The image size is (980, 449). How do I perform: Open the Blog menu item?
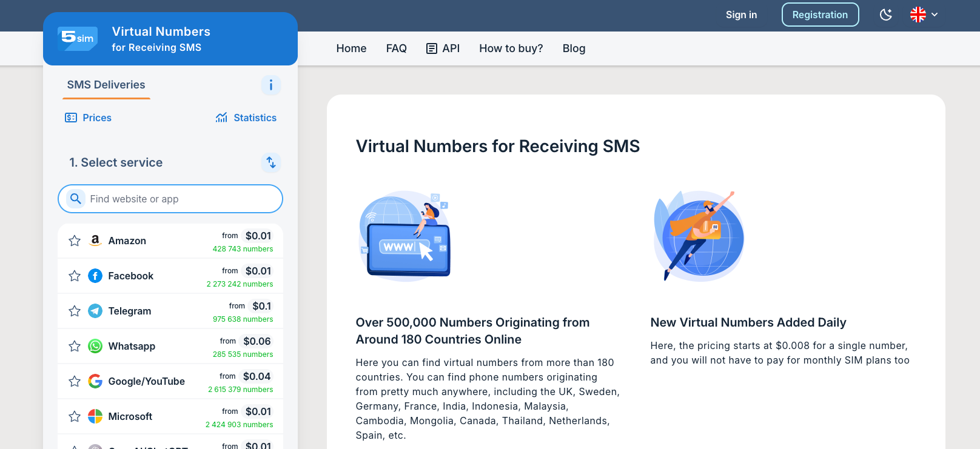[574, 48]
